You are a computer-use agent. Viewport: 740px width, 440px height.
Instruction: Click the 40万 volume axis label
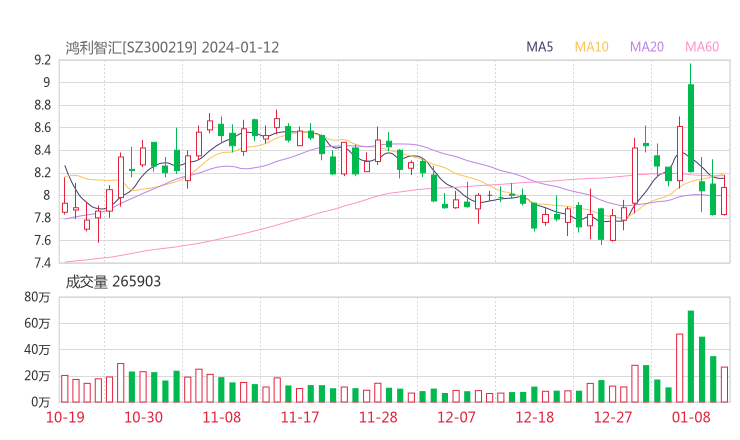38,350
